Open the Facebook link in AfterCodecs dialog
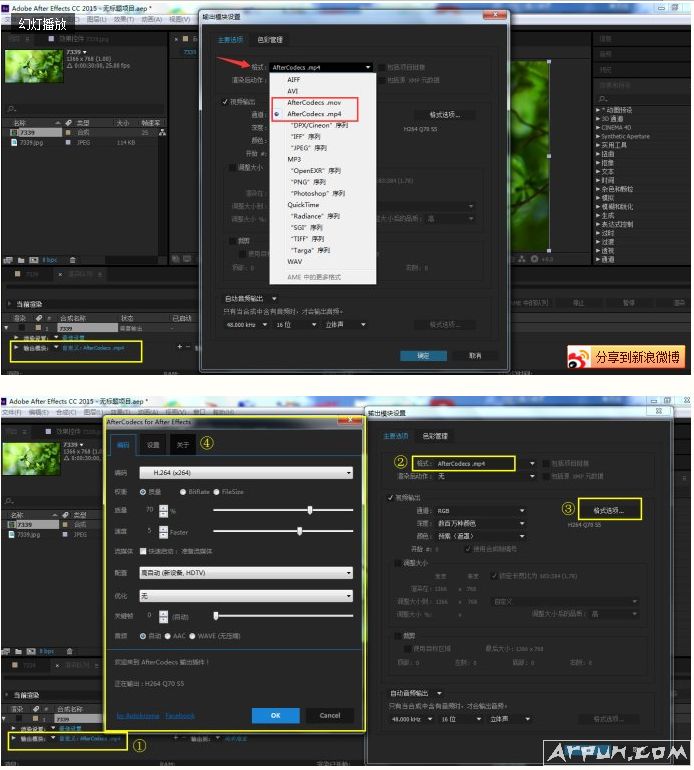The image size is (694, 770). pyautogui.click(x=180, y=715)
